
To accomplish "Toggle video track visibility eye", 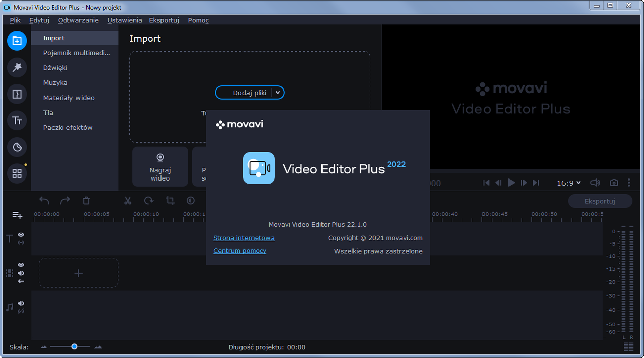I will click(21, 265).
